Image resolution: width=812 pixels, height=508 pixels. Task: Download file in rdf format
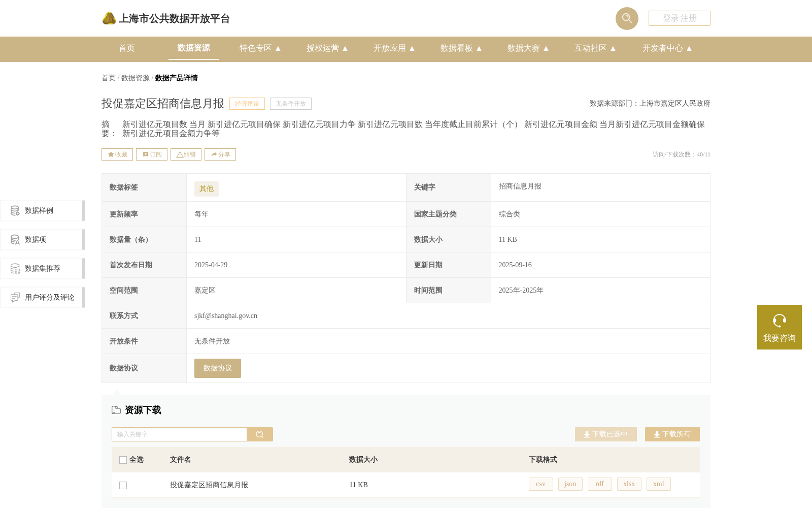tap(600, 484)
